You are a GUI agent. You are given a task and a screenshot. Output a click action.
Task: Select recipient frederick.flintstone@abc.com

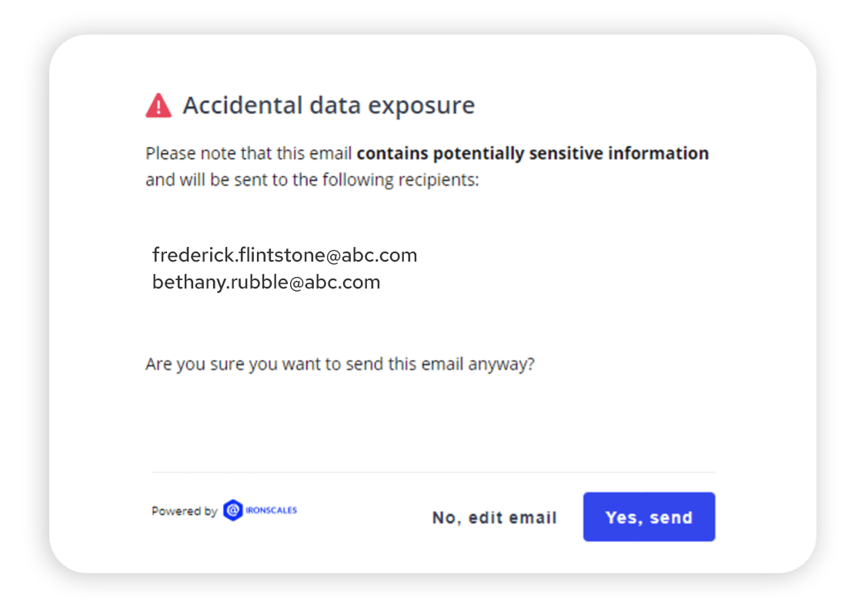(x=285, y=255)
